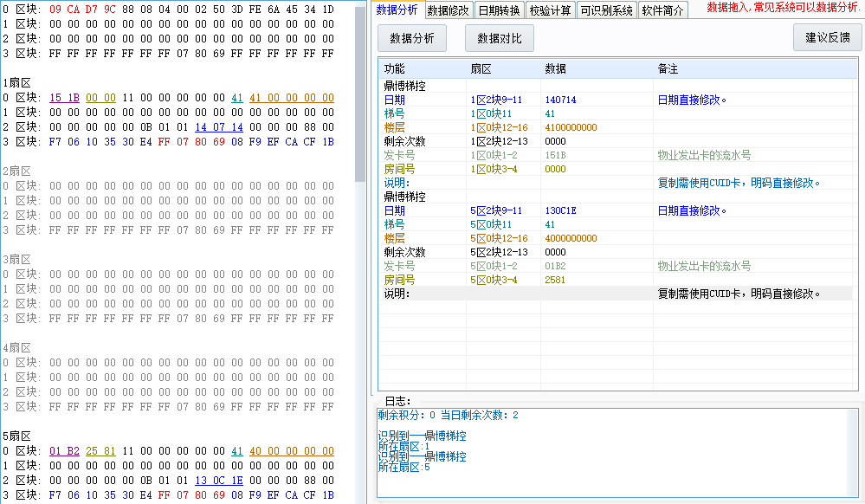
Task: Go to the 可识别系统 tab
Action: tap(606, 10)
